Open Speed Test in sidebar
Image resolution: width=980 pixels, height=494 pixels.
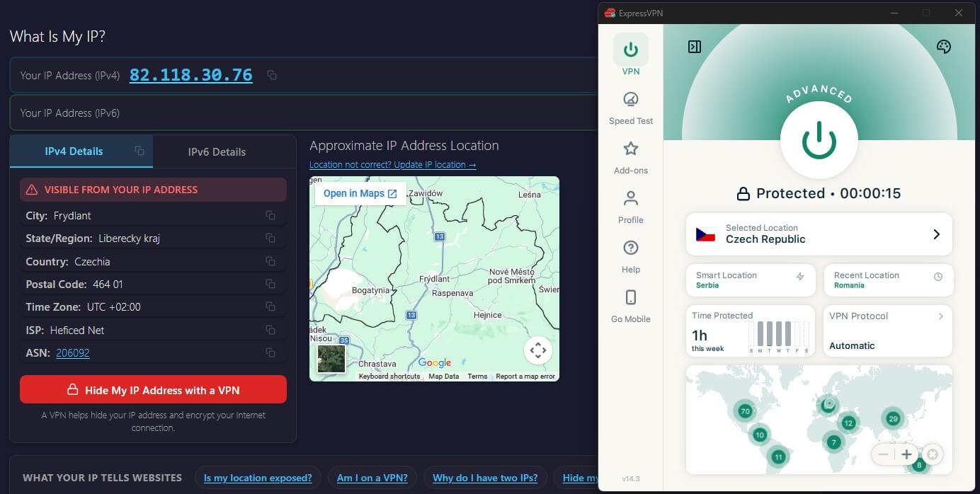[630, 107]
